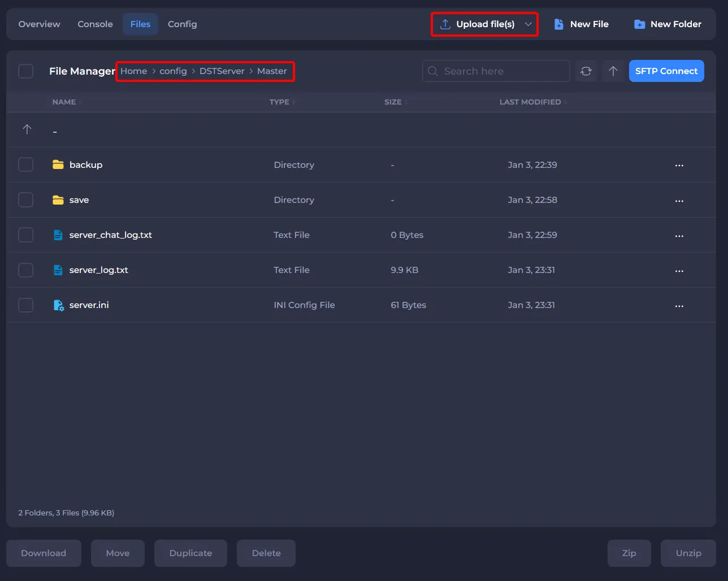Viewport: 728px width, 581px height.
Task: Switch to the Console tab
Action: (95, 24)
